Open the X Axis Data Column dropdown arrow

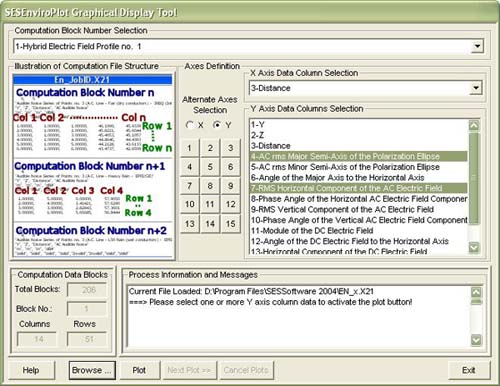pyautogui.click(x=476, y=88)
